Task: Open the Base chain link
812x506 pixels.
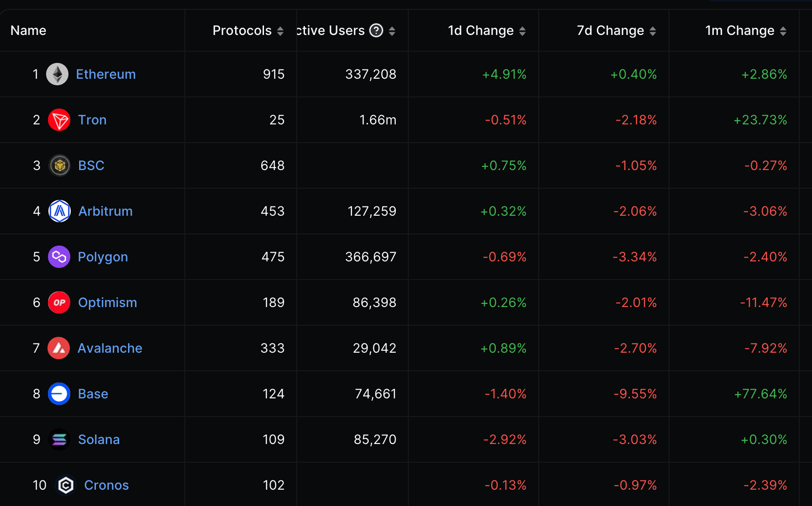Action: point(93,394)
